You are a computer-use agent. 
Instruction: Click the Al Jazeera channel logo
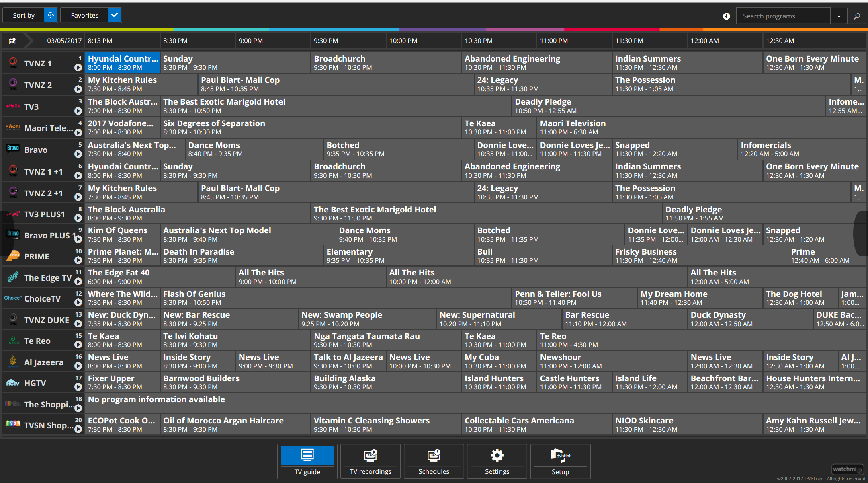pyautogui.click(x=13, y=362)
